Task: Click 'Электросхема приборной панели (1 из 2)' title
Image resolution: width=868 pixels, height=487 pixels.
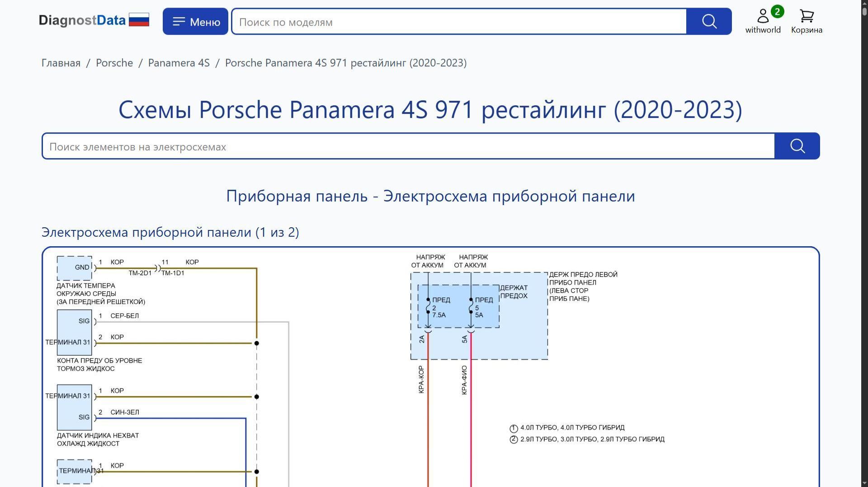Action: (x=170, y=232)
